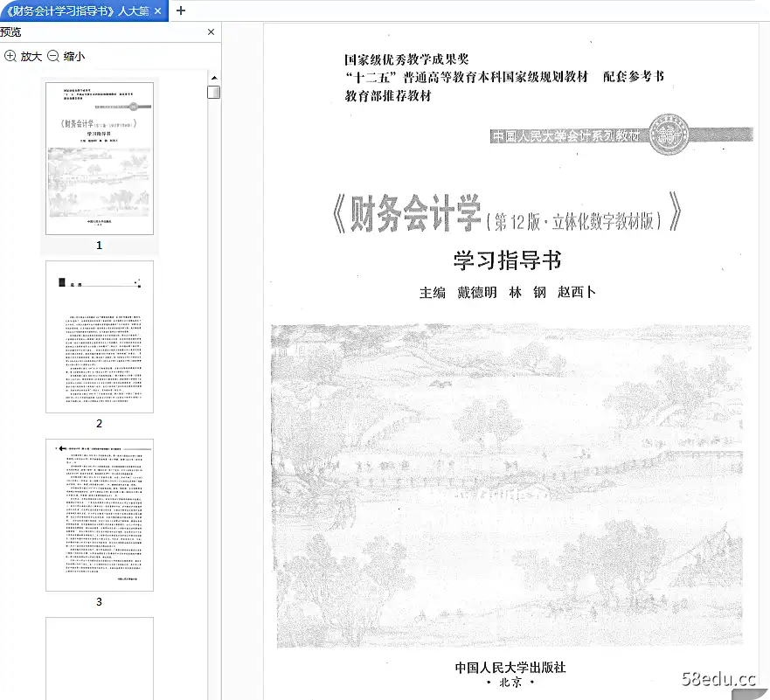Click the title 学习指导书 on the page
Image resolution: width=770 pixels, height=700 pixels.
[x=507, y=260]
